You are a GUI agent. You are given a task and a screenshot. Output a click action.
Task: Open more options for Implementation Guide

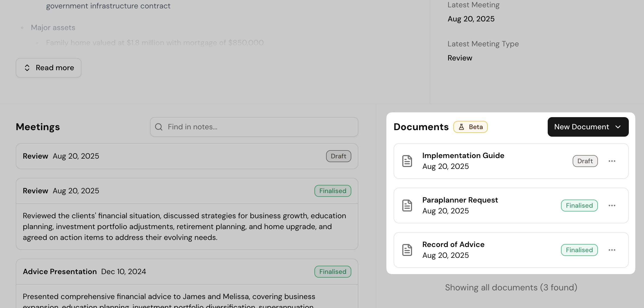tap(612, 161)
